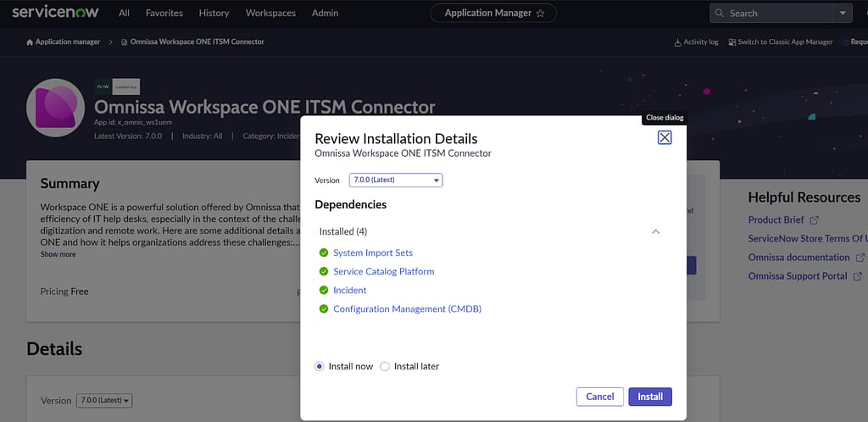Image resolution: width=868 pixels, height=422 pixels.
Task: Click the "Latest Version: 7.0.0" text
Action: pos(128,136)
